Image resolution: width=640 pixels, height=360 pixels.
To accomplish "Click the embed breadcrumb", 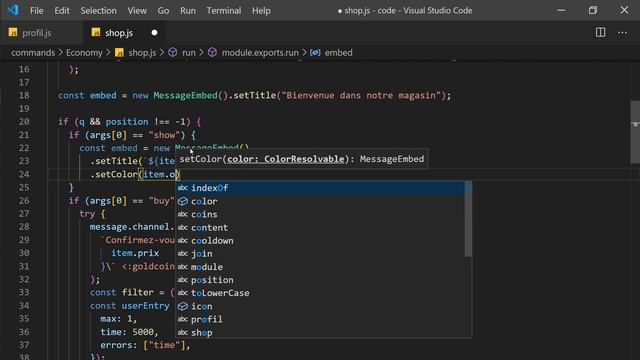I will pyautogui.click(x=338, y=53).
